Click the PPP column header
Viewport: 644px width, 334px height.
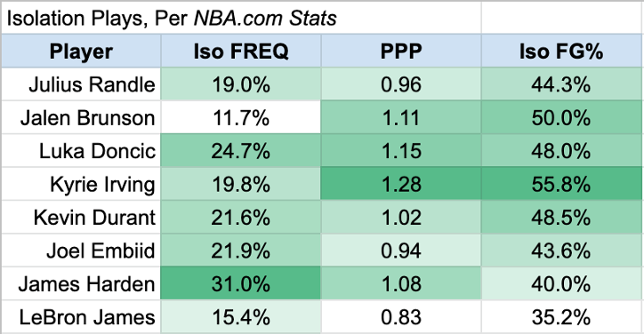(x=401, y=51)
